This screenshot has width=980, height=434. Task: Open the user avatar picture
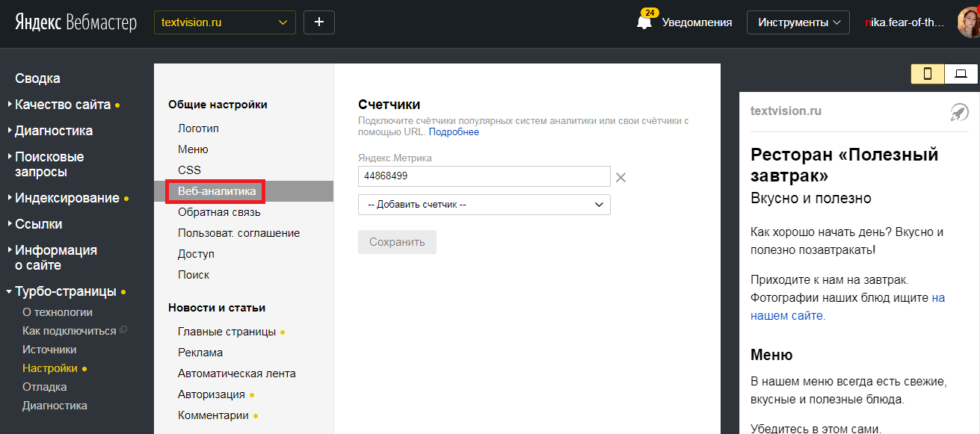coord(968,22)
